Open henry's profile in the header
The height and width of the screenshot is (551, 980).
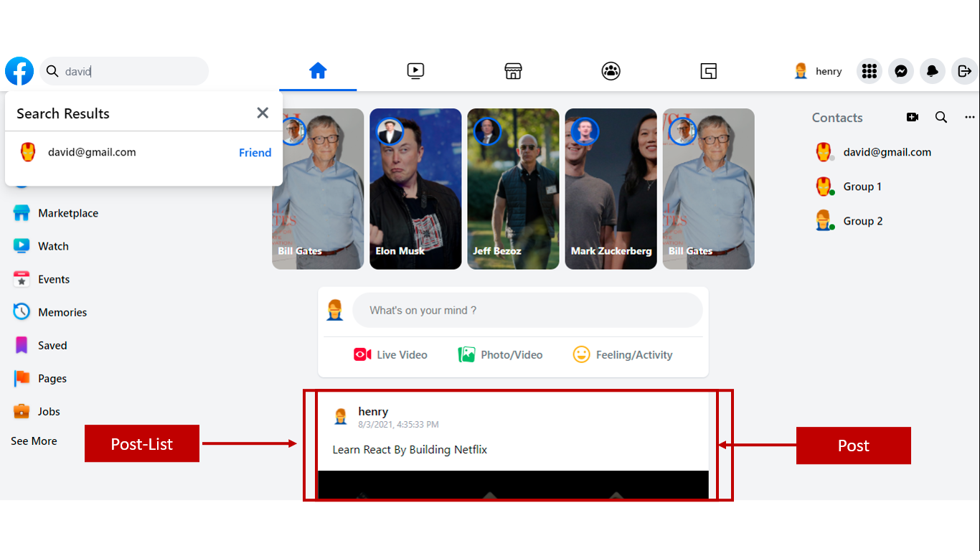point(818,71)
